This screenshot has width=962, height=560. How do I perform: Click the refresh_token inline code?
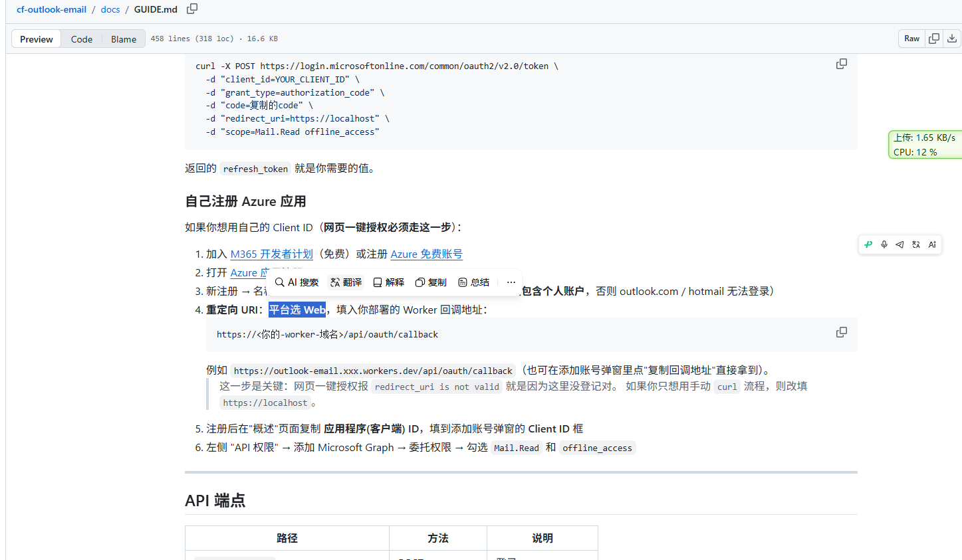[255, 169]
